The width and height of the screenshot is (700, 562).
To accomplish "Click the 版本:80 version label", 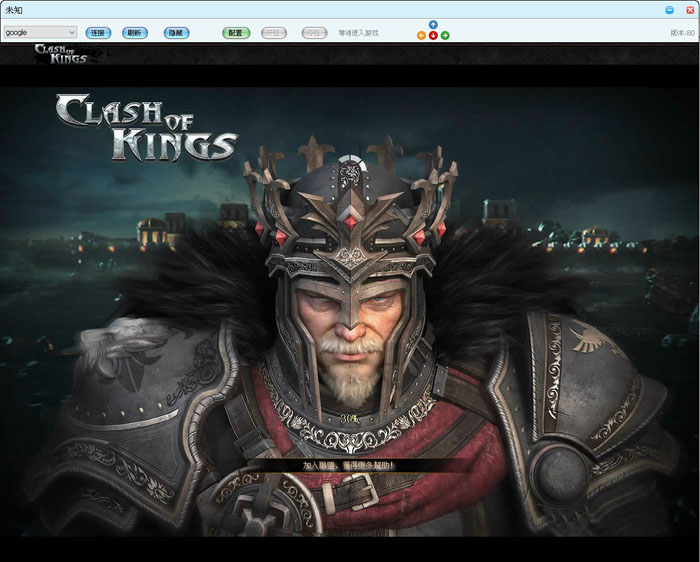I will click(683, 33).
